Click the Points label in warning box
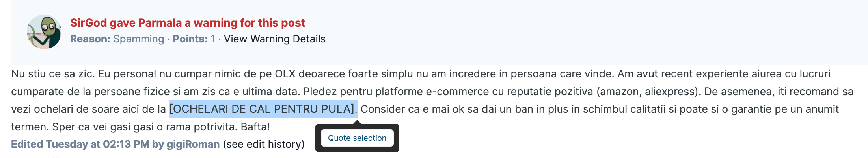 [190, 39]
